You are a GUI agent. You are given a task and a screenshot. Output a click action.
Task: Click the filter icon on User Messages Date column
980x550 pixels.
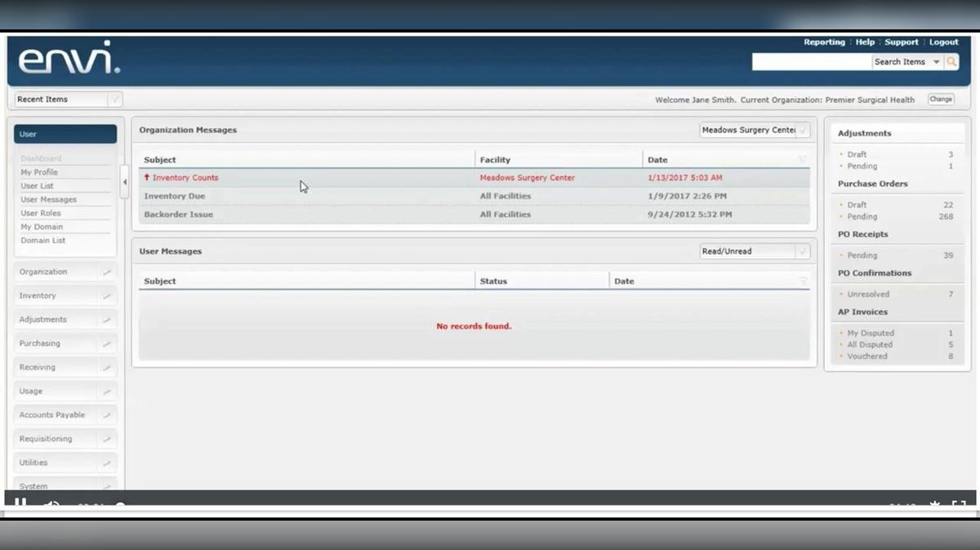click(802, 280)
